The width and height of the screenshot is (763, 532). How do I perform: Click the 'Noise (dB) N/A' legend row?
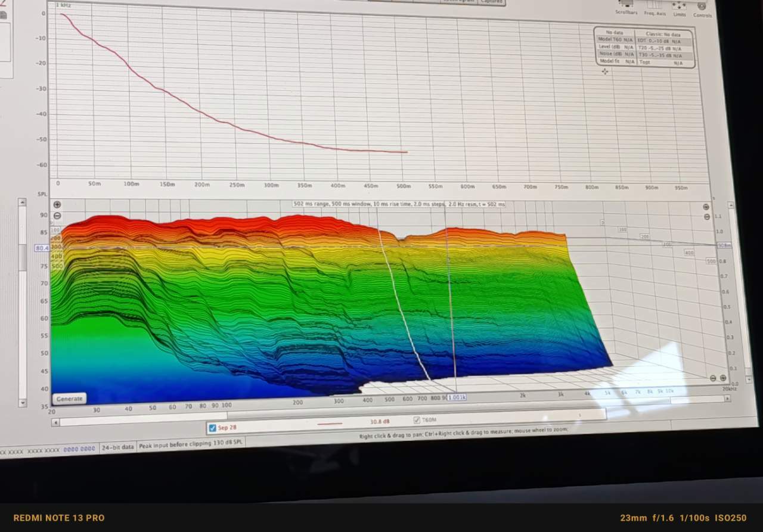click(x=616, y=54)
